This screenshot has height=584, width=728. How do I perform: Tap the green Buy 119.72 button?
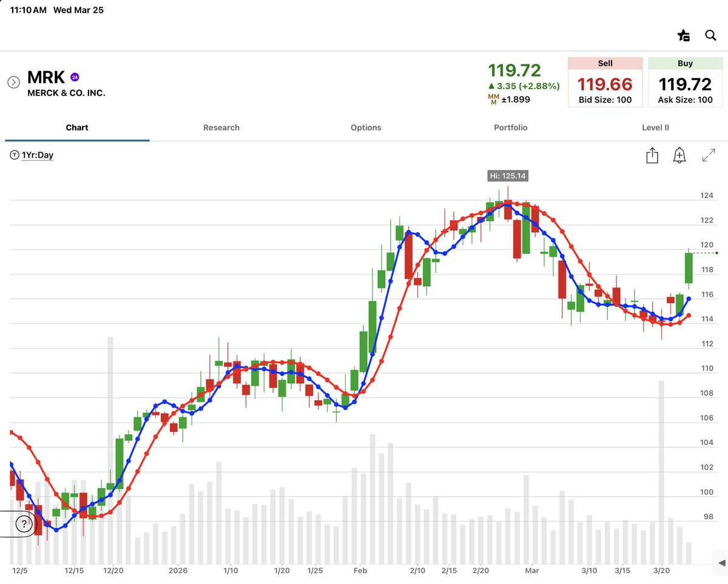[x=685, y=82]
